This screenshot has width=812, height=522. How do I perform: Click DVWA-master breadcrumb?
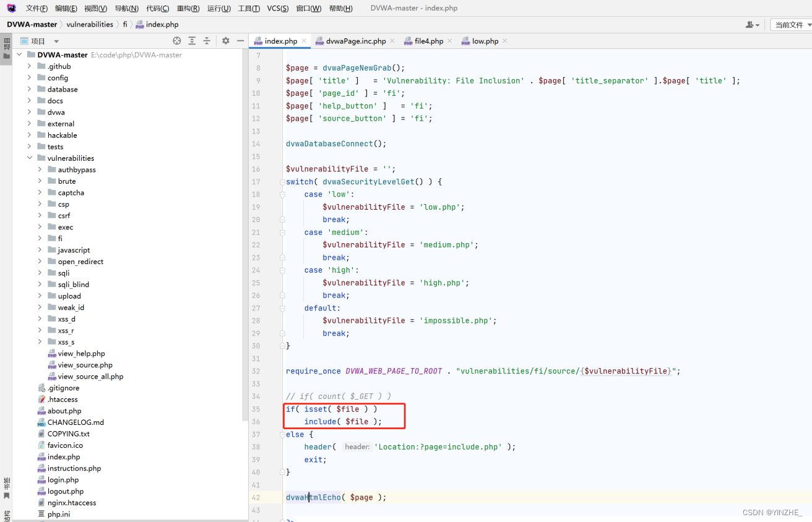click(32, 24)
